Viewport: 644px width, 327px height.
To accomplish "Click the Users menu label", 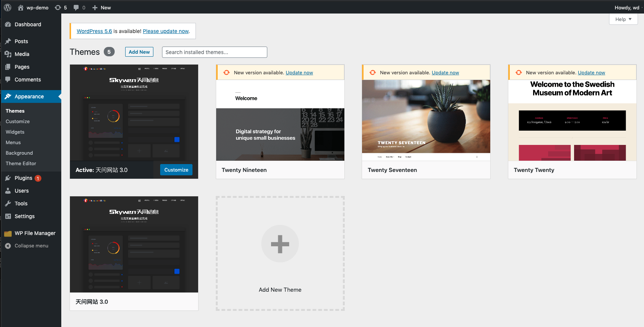I will [21, 191].
